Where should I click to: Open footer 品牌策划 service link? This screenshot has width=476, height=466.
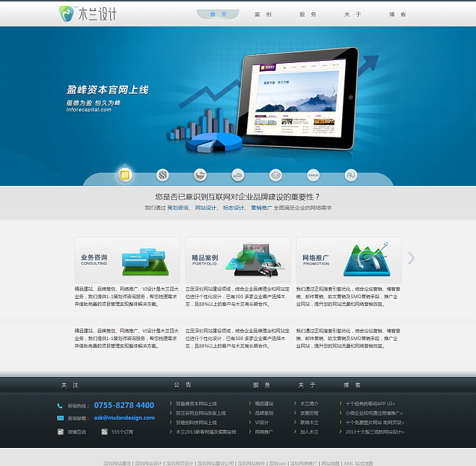[x=264, y=413]
